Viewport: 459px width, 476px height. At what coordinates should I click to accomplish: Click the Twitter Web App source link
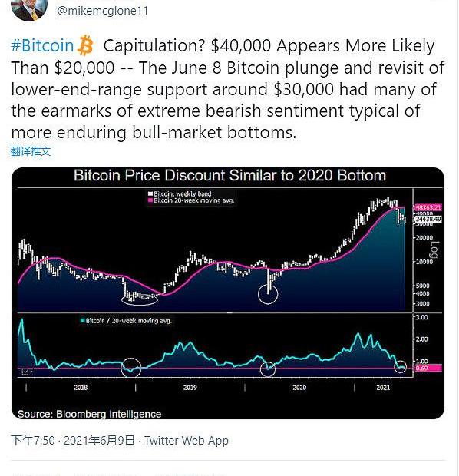click(x=186, y=440)
